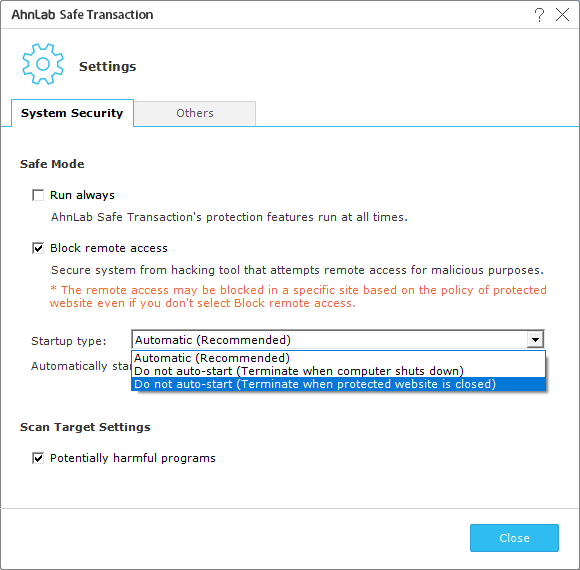Click the Settings heading text
Screen dimensions: 580x570
coord(108,67)
